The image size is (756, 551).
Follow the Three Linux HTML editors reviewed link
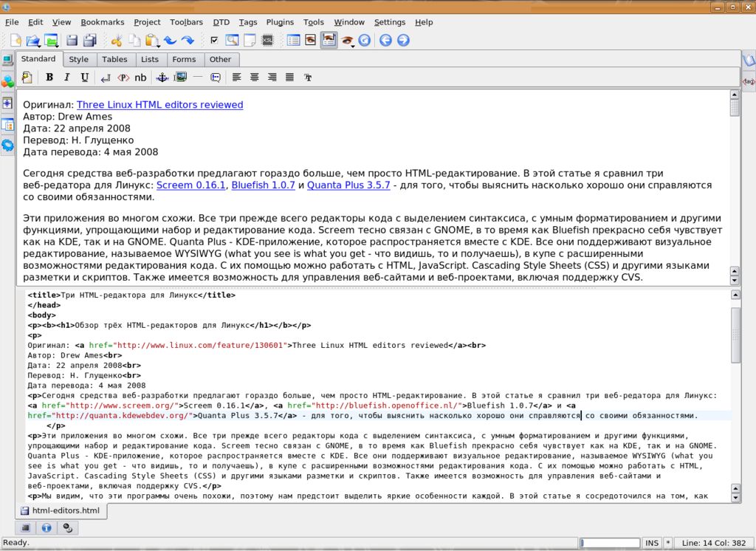click(159, 105)
